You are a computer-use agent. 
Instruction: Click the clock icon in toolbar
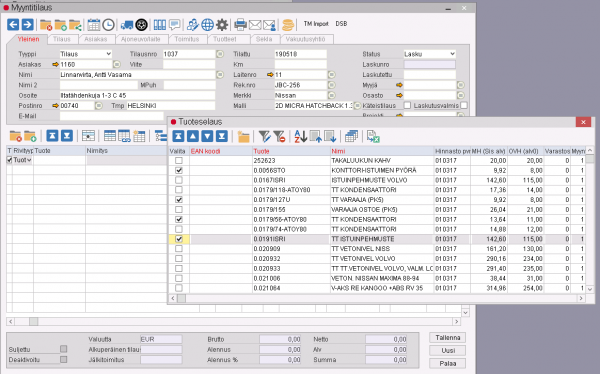pyautogui.click(x=108, y=25)
